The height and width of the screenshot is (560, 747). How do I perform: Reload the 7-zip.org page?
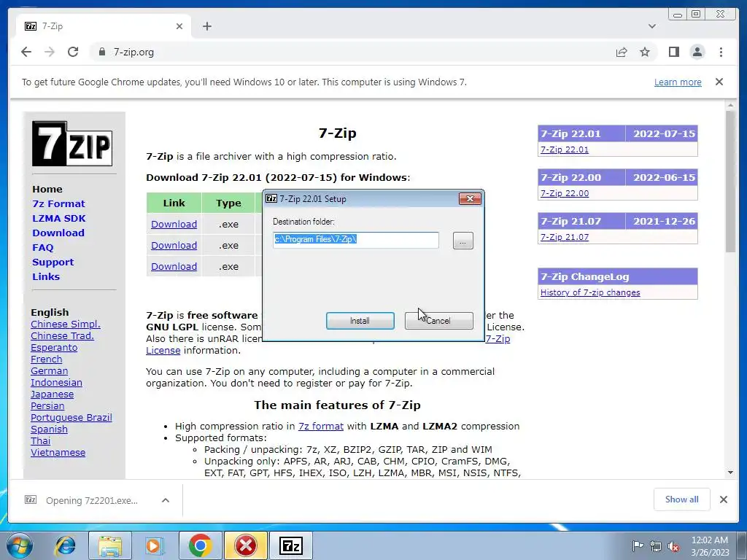click(73, 52)
